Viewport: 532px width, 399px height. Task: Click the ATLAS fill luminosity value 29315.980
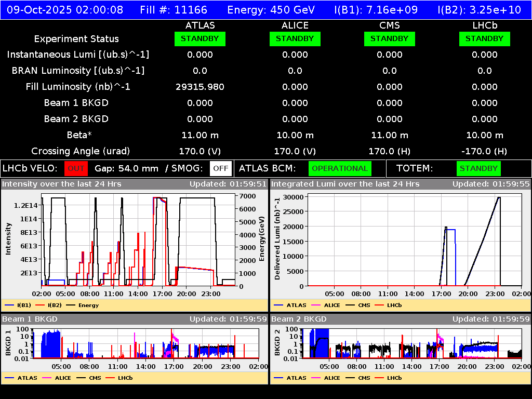click(x=200, y=87)
